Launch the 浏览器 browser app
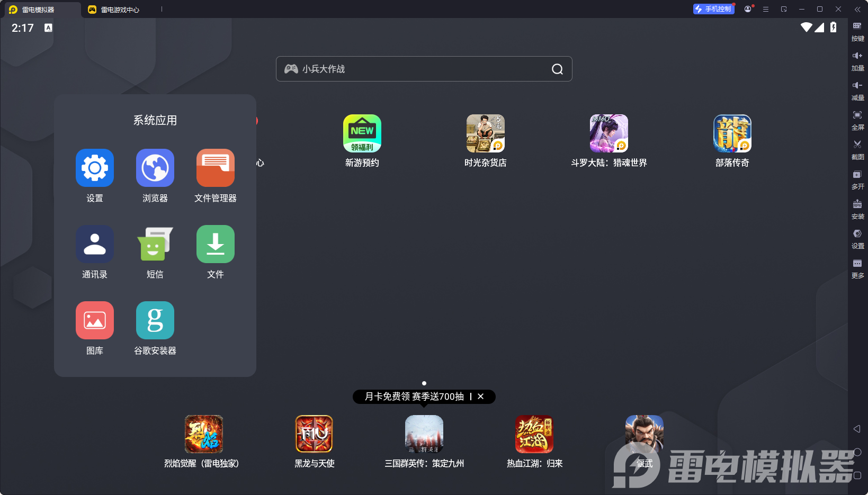 (x=155, y=168)
